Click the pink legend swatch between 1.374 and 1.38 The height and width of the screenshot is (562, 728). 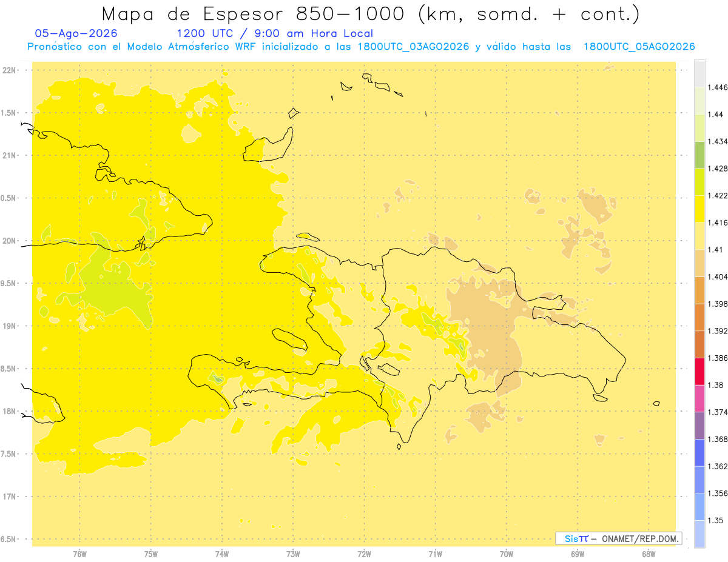pyautogui.click(x=699, y=398)
